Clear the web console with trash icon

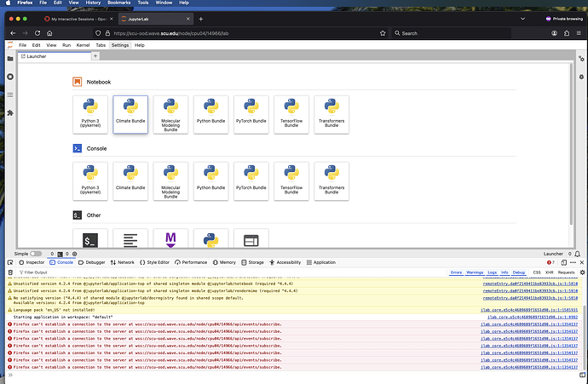tap(10, 272)
